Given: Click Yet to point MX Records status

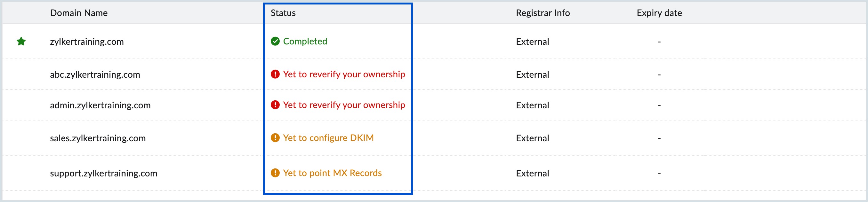Looking at the screenshot, I should click(332, 173).
